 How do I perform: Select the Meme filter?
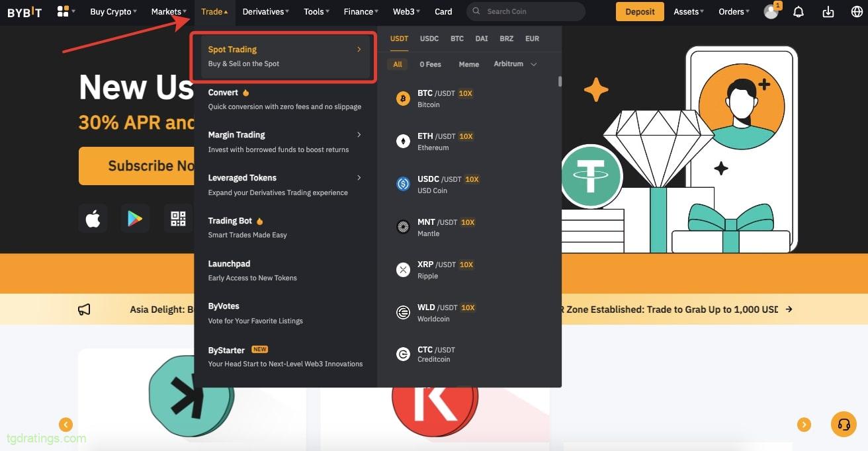tap(469, 64)
